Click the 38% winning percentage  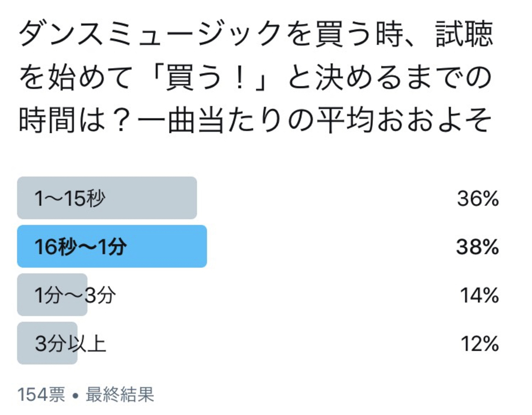point(477,247)
